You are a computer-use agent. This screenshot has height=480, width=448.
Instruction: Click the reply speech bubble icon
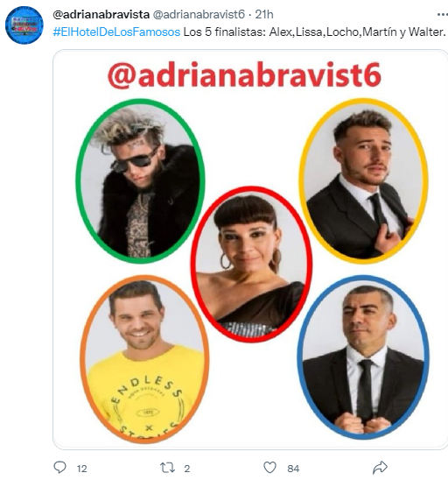pos(59,467)
